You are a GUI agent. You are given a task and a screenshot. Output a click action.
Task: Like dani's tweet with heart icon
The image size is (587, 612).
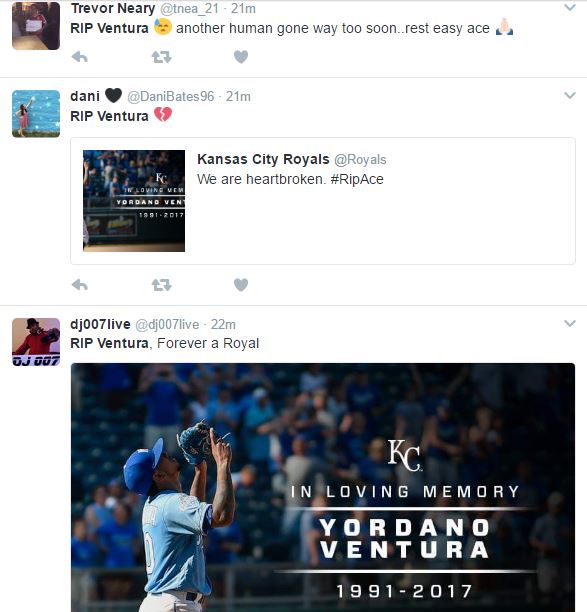pyautogui.click(x=241, y=285)
